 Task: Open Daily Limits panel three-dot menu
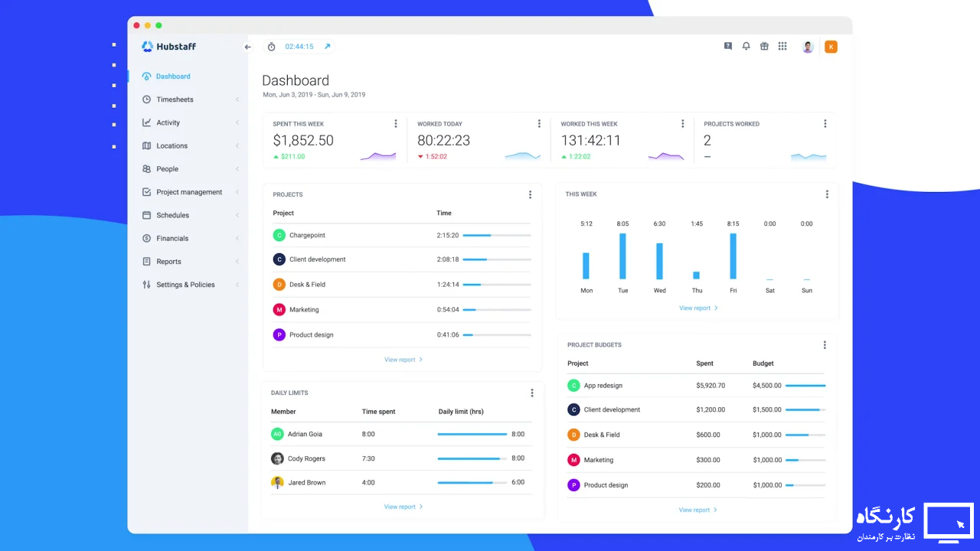tap(532, 393)
